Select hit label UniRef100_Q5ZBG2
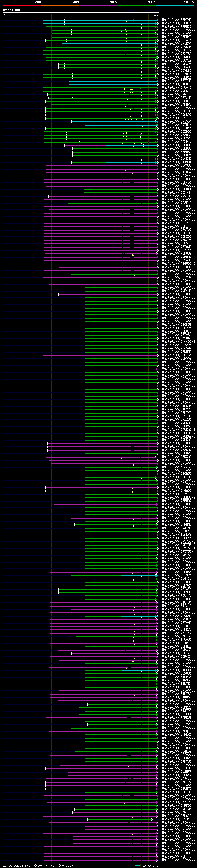This screenshot has height=868, width=197. [x=177, y=132]
